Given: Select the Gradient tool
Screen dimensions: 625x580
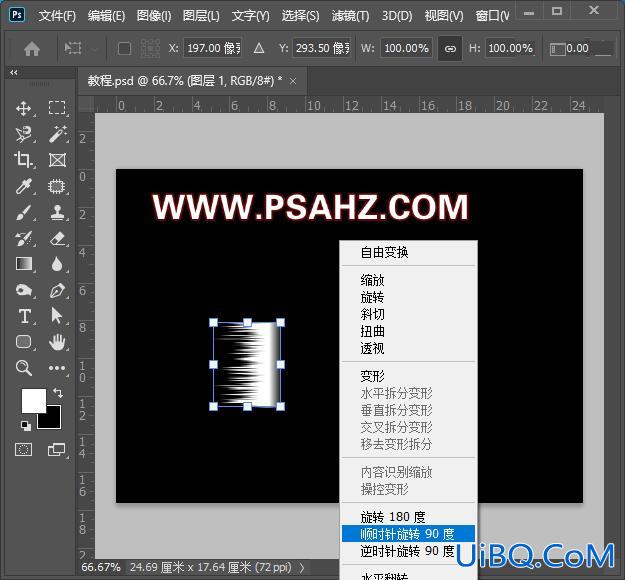Looking at the screenshot, I should click(24, 264).
